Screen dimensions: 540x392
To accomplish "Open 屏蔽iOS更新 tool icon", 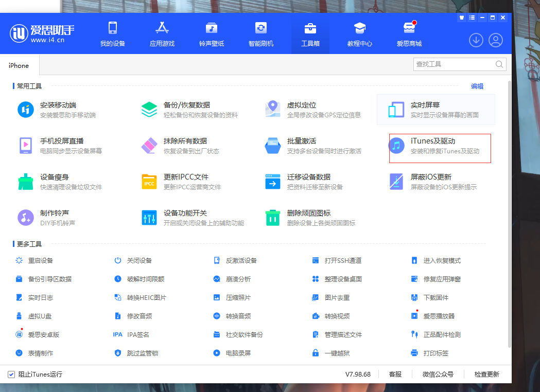I will (x=396, y=182).
